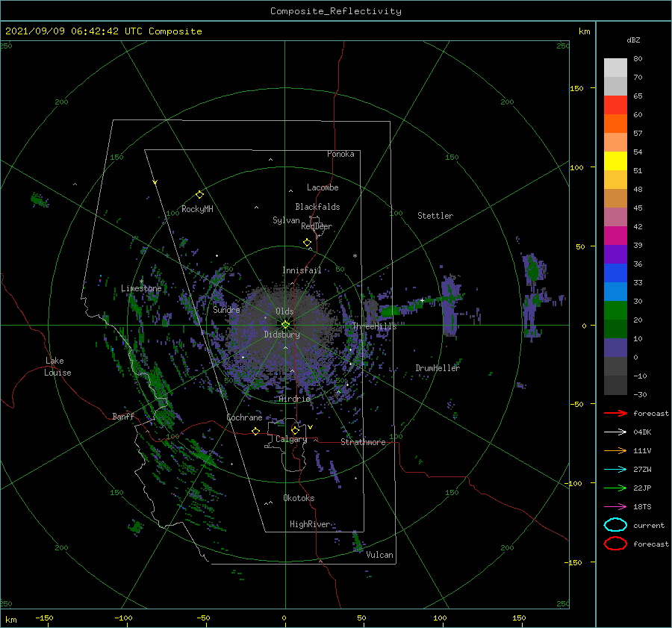Click the magenta 18TS arrow in legend

(x=615, y=507)
